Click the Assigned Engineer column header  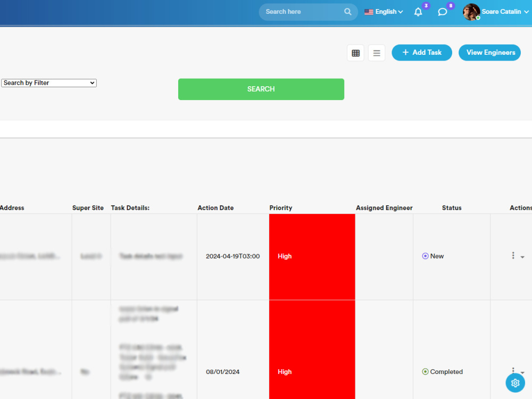click(x=384, y=208)
